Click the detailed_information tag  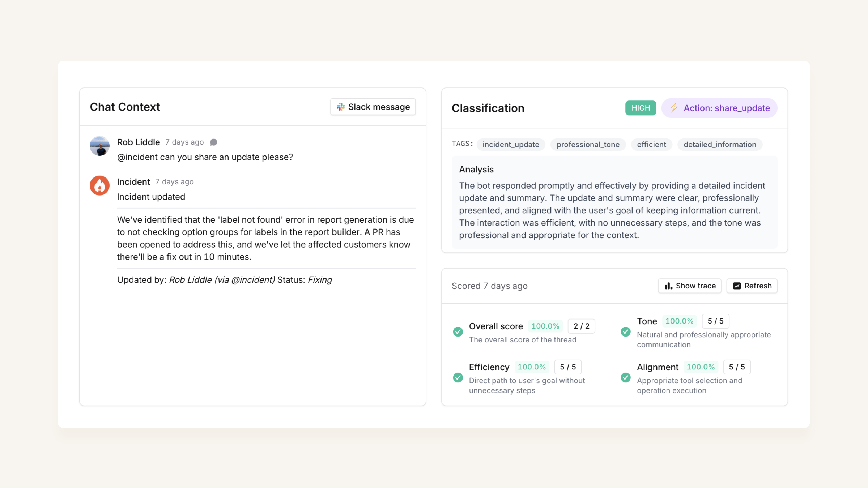click(720, 145)
